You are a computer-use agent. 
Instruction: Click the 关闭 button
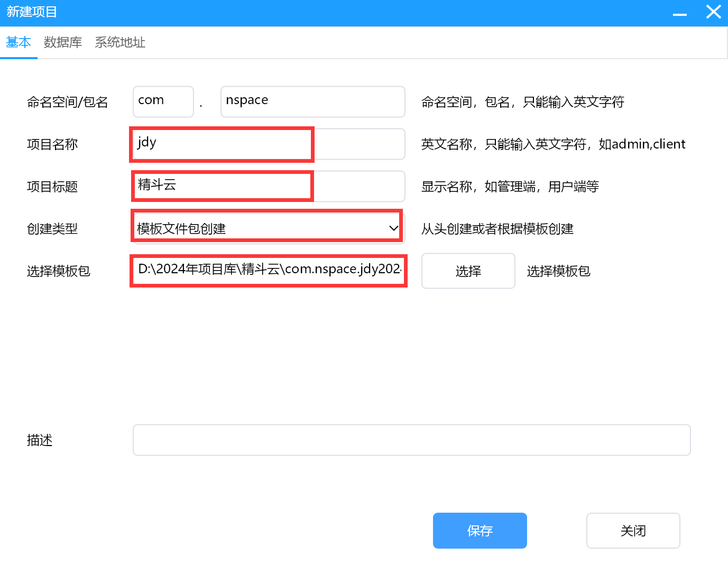pos(633,531)
